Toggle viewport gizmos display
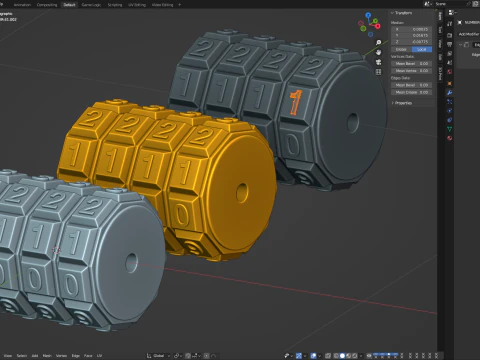480x360 pixels. (x=299, y=356)
